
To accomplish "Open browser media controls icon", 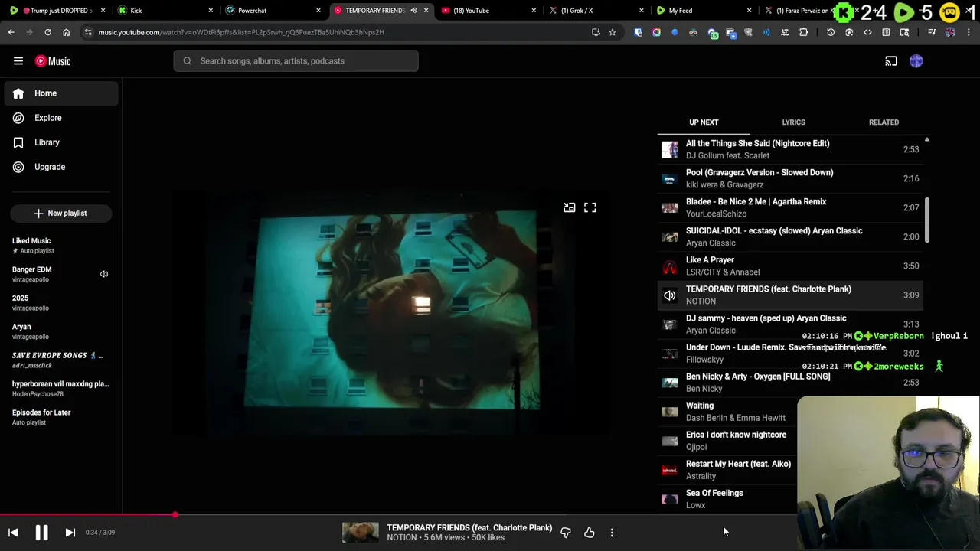I will 932,32.
